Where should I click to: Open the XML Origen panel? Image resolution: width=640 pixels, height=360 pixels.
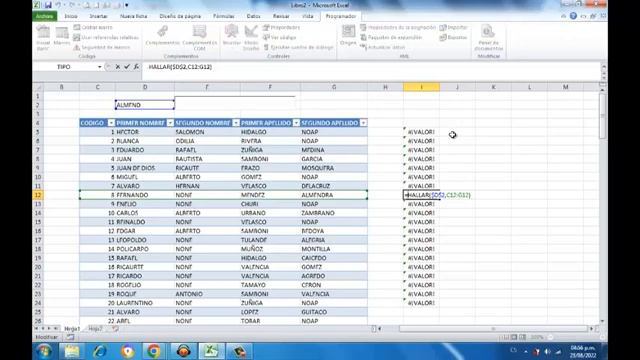click(x=348, y=35)
